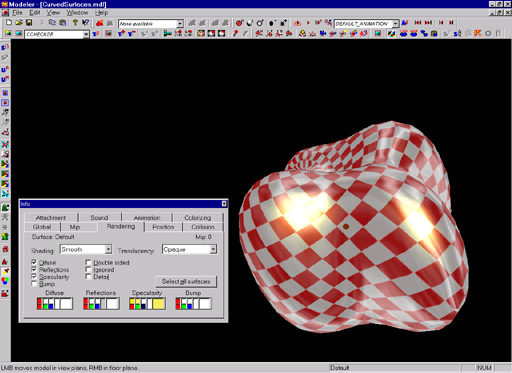Click the Save floppy disk icon
Viewport: 512px width, 373px height.
point(29,23)
